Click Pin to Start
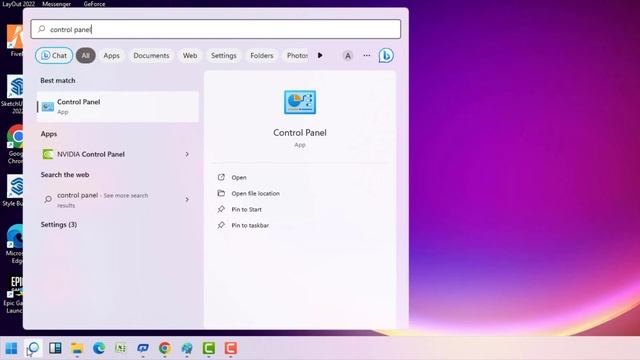Viewport: 640px width, 360px height. [247, 209]
